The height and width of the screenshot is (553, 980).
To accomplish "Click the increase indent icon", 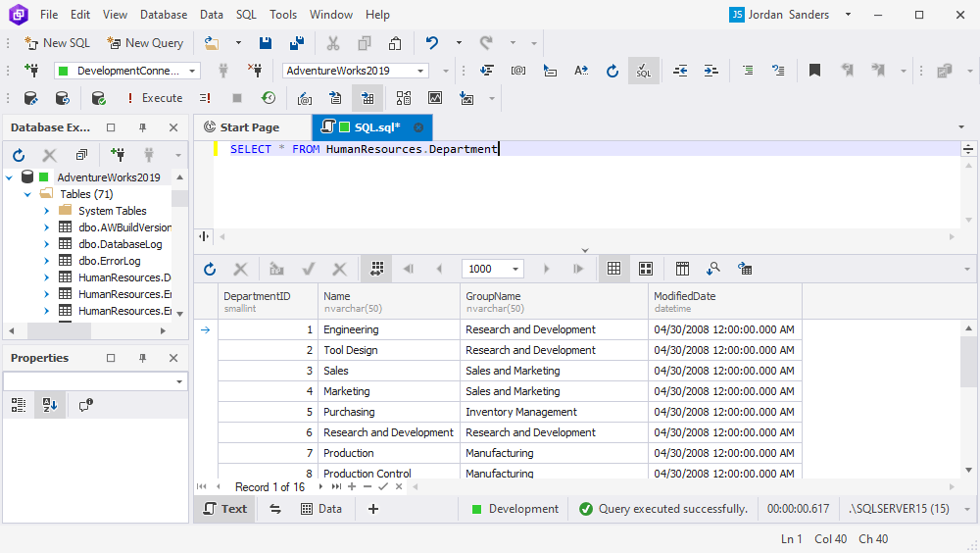I will click(711, 71).
